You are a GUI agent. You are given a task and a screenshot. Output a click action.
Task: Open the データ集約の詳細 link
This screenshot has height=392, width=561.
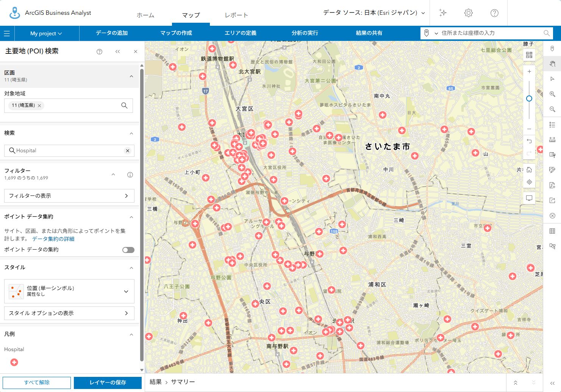pos(53,239)
